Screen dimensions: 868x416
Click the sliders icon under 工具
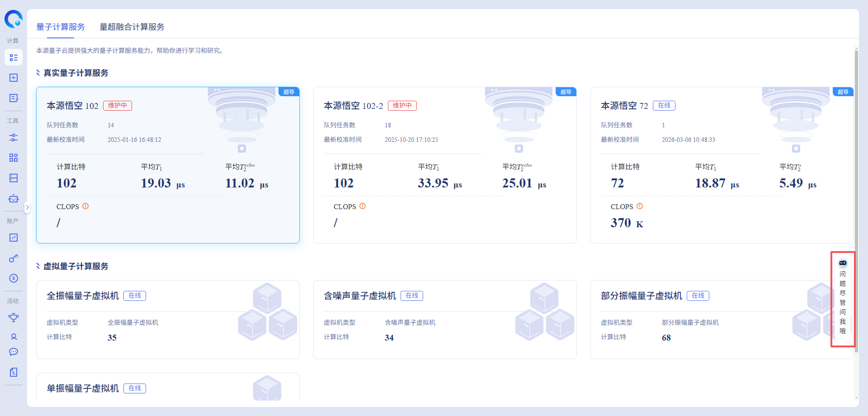coord(14,138)
